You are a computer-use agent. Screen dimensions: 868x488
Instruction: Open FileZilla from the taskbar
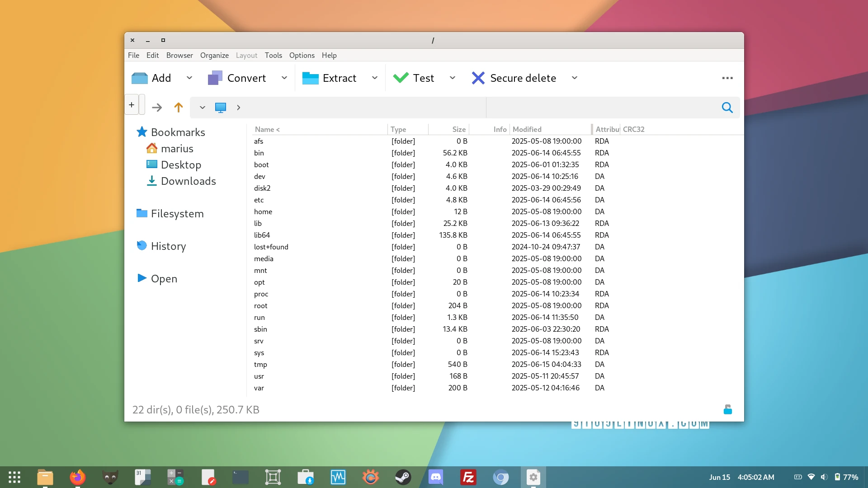468,477
